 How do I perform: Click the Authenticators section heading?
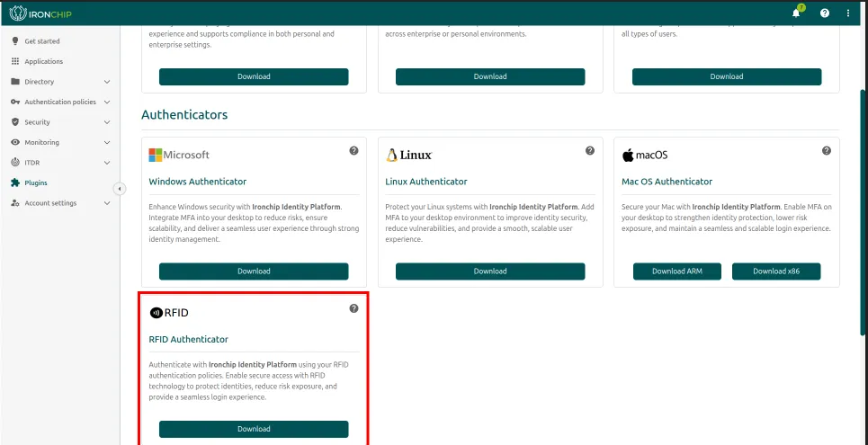(184, 114)
